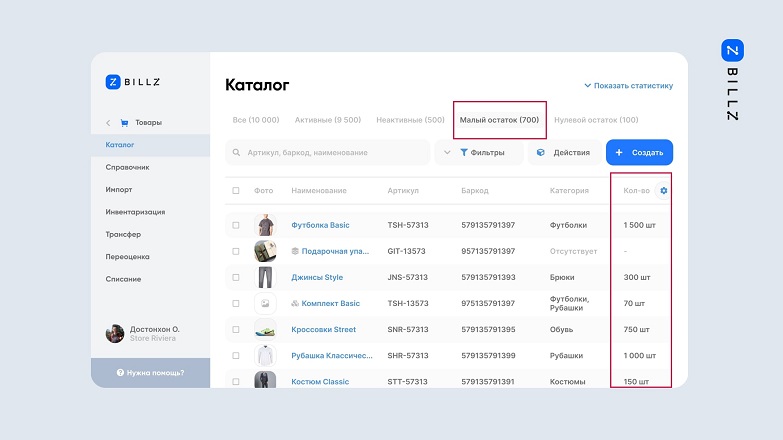Click the Артикул, баркод, наименование search field
The height and width of the screenshot is (440, 783).
click(x=330, y=153)
